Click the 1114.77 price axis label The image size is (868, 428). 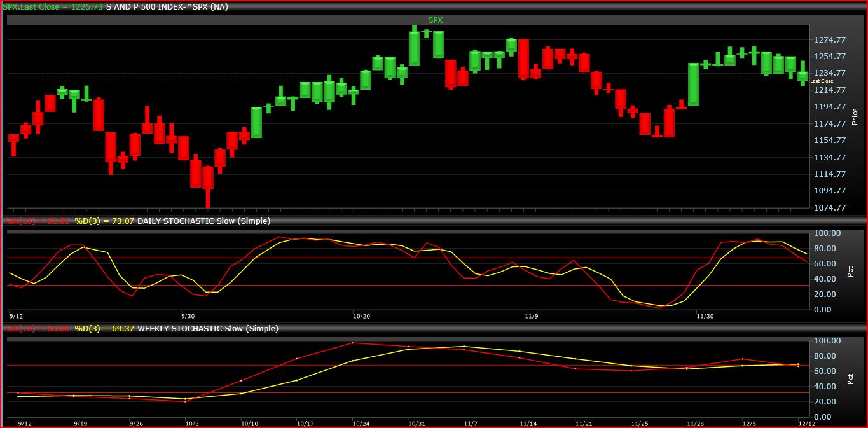tap(829, 174)
